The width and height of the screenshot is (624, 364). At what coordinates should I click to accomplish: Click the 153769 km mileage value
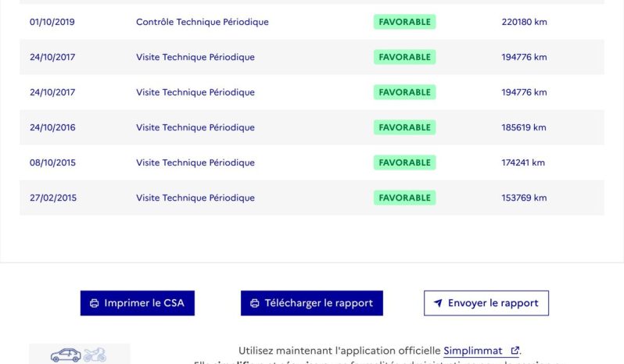(x=524, y=198)
